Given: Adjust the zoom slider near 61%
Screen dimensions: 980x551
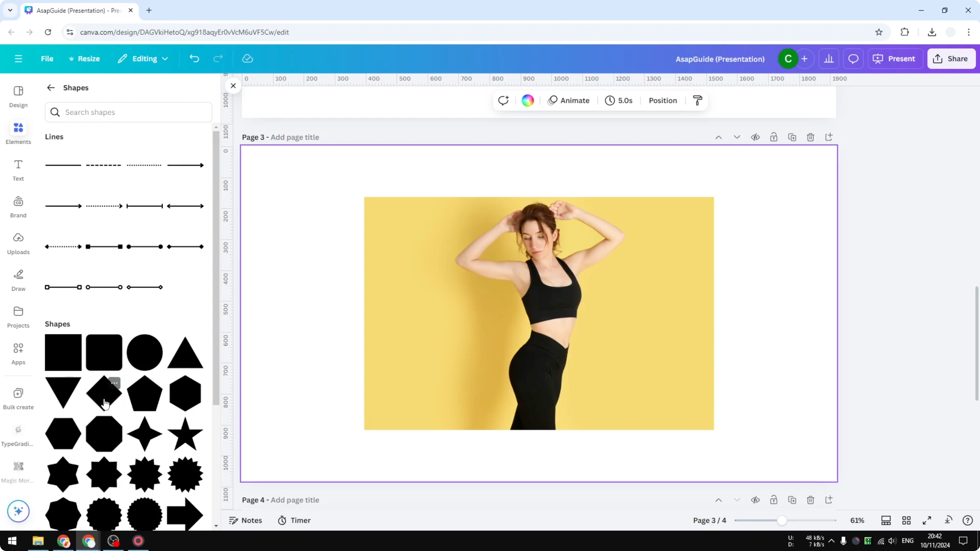Looking at the screenshot, I should [x=782, y=520].
